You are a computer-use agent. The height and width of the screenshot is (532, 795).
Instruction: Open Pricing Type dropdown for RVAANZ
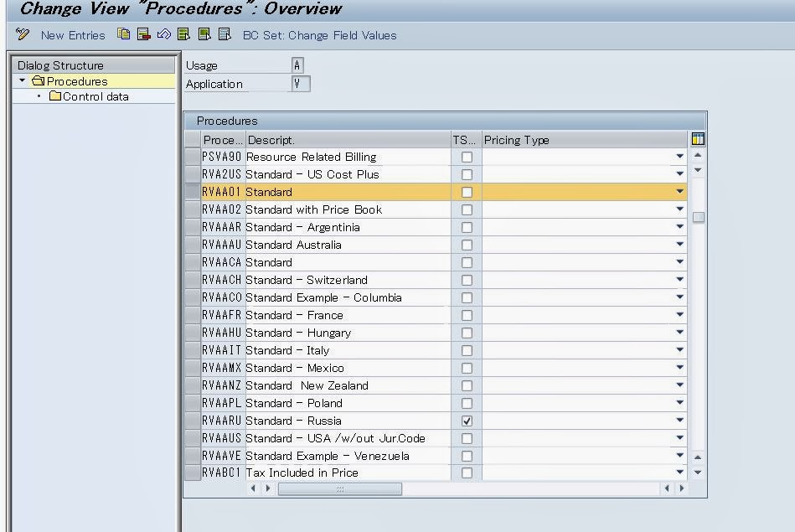(x=680, y=385)
